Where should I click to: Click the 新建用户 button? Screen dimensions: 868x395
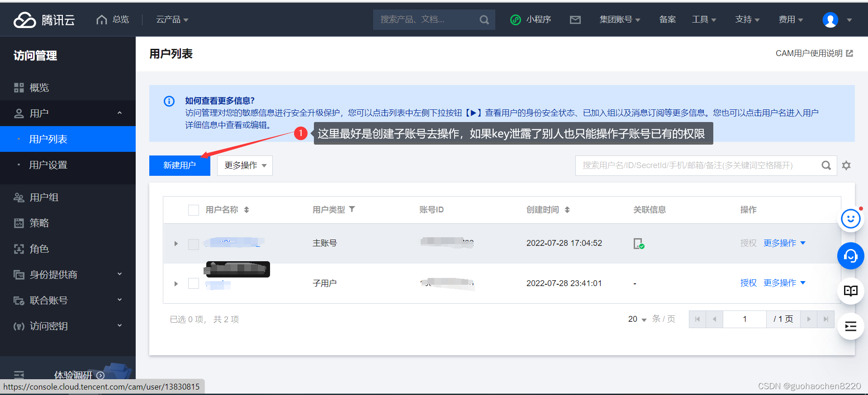(x=180, y=165)
